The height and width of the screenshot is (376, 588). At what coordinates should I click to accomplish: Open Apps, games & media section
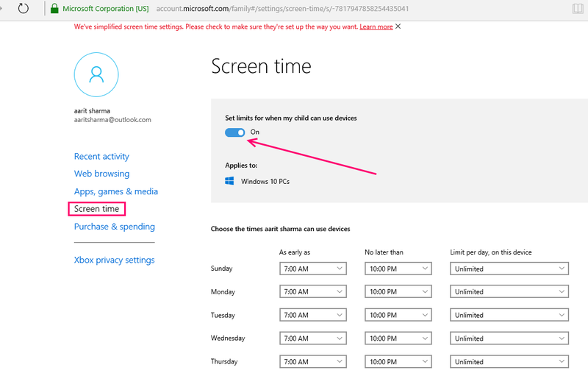tap(116, 191)
